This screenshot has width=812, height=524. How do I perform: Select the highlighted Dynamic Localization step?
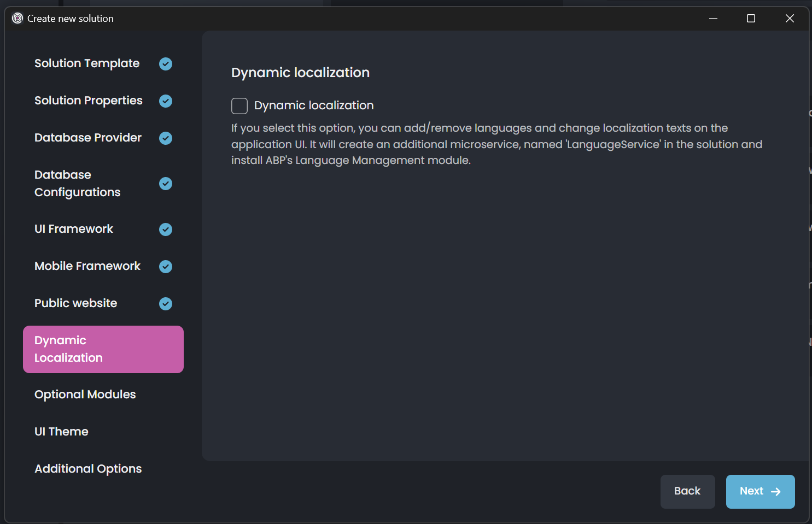point(103,349)
